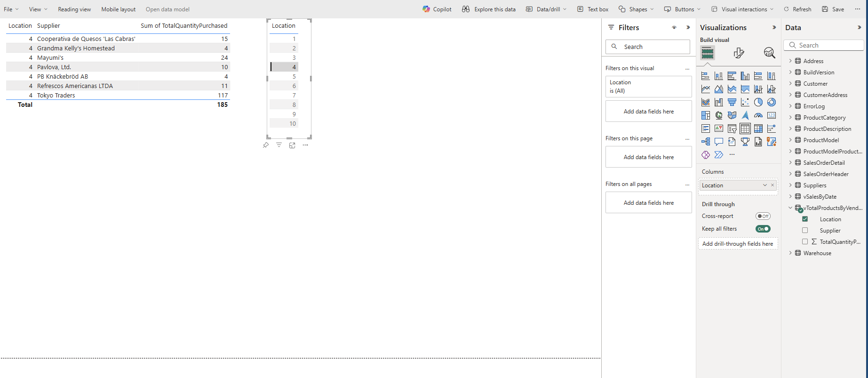
Task: Open focus mode for Location visual
Action: (x=292, y=145)
